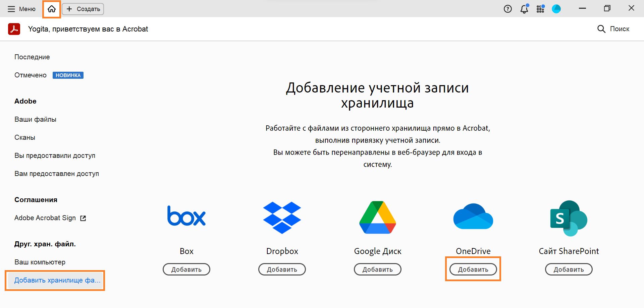Select Добавить хранилище файлов item
This screenshot has height=308, width=644.
click(x=55, y=280)
